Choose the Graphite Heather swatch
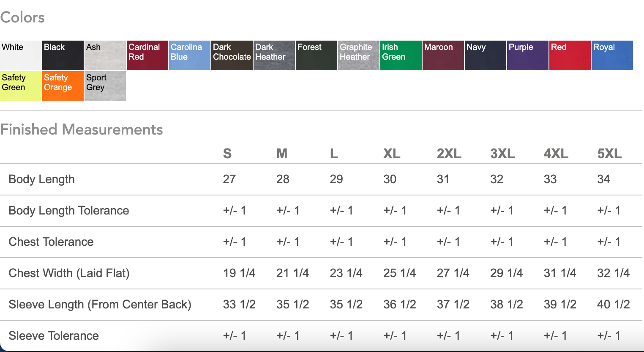The width and height of the screenshot is (644, 352). 359,55
